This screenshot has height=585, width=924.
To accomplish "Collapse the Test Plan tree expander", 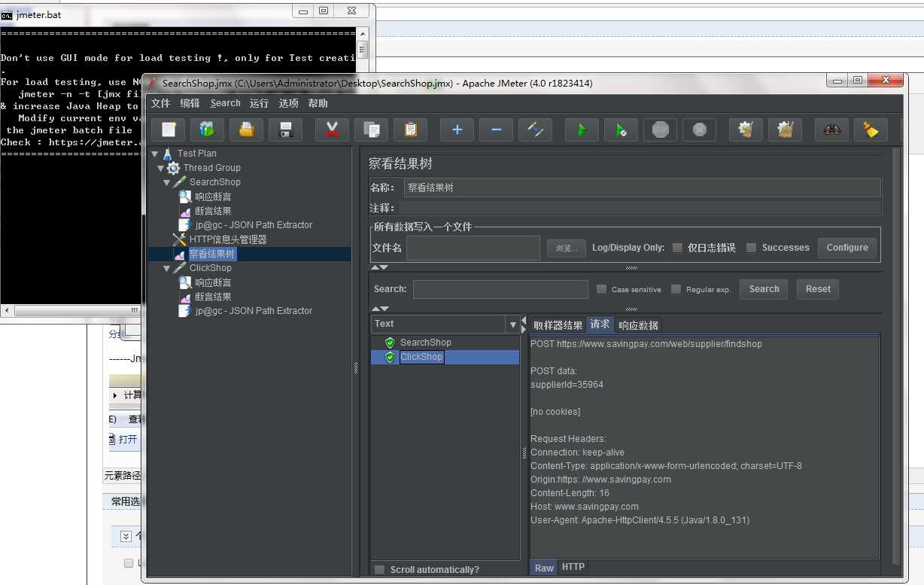I will tap(155, 154).
